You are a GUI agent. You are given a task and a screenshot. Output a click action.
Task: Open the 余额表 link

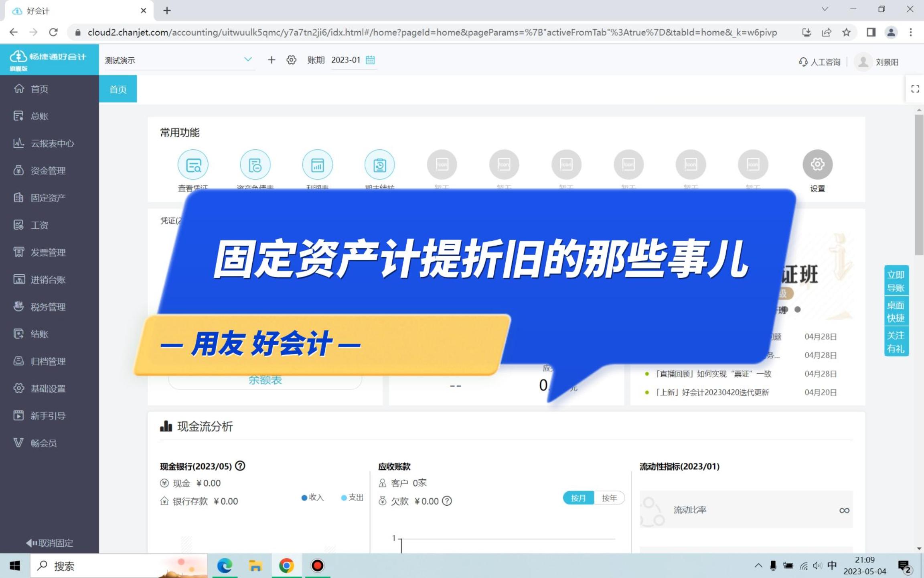[265, 380]
